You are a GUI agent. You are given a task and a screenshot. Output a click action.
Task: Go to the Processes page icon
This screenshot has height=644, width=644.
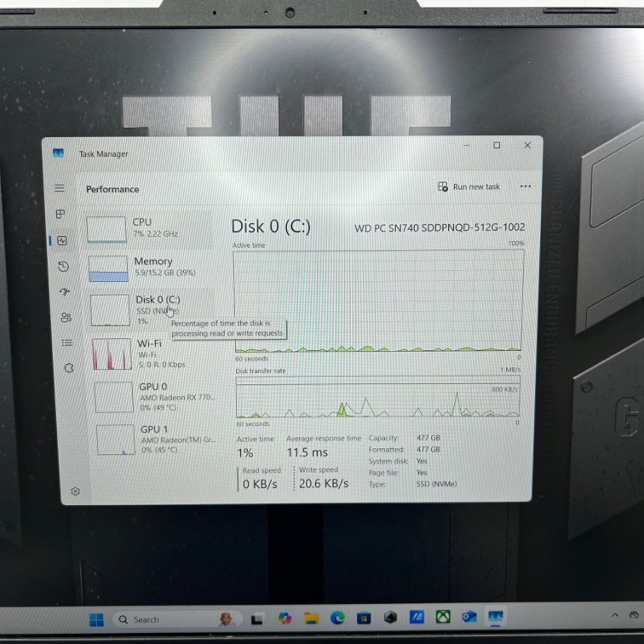[x=61, y=214]
